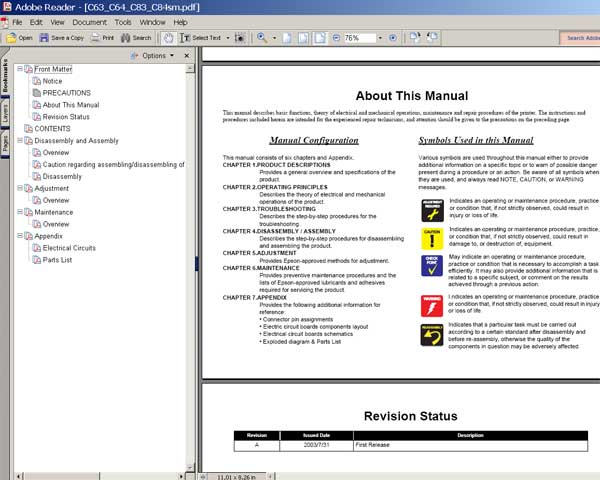Open the Overview bookmark under Maintenance
The image size is (600, 480).
click(x=56, y=224)
